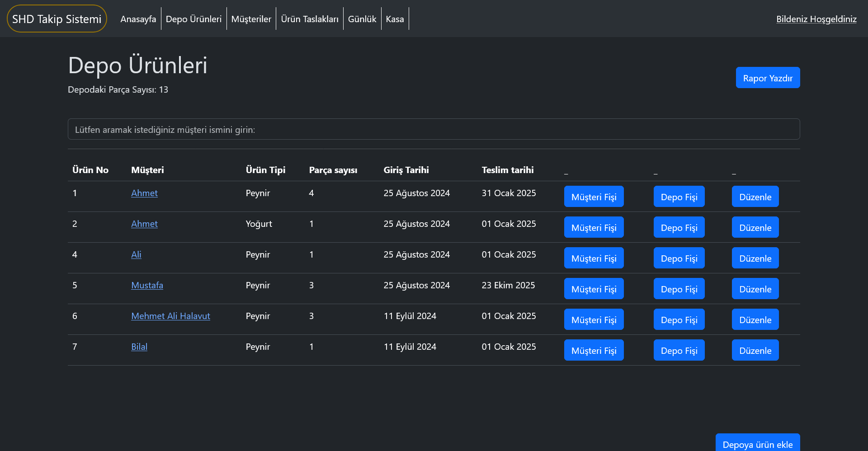The height and width of the screenshot is (451, 868).
Task: Open the Mustafa customer link
Action: point(147,286)
